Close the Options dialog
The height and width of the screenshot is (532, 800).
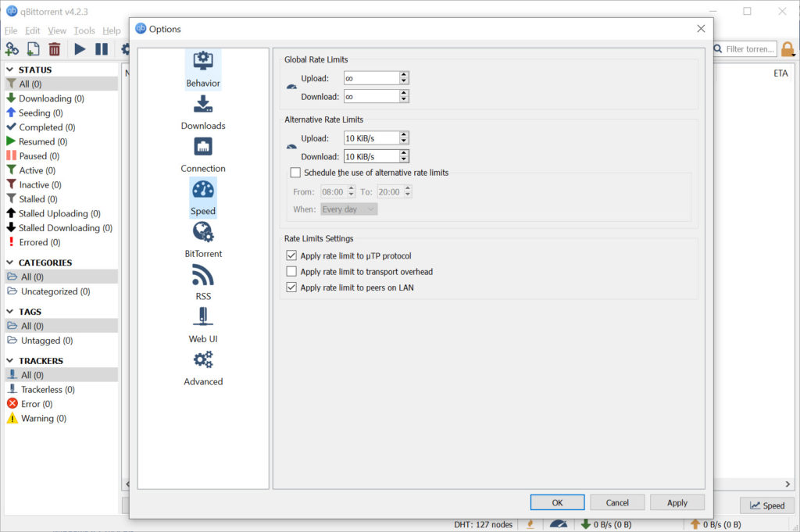pos(701,29)
